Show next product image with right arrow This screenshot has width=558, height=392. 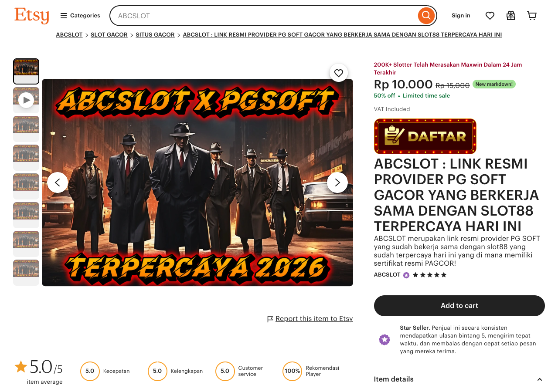(x=337, y=182)
